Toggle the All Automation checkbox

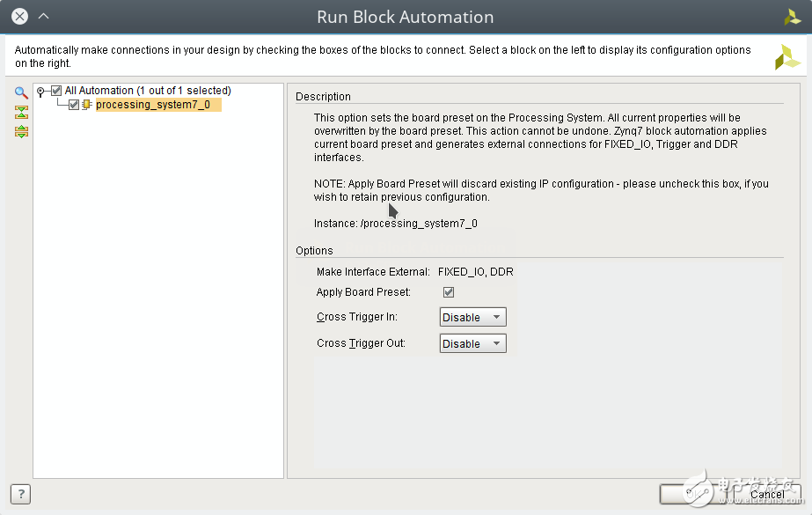point(56,91)
